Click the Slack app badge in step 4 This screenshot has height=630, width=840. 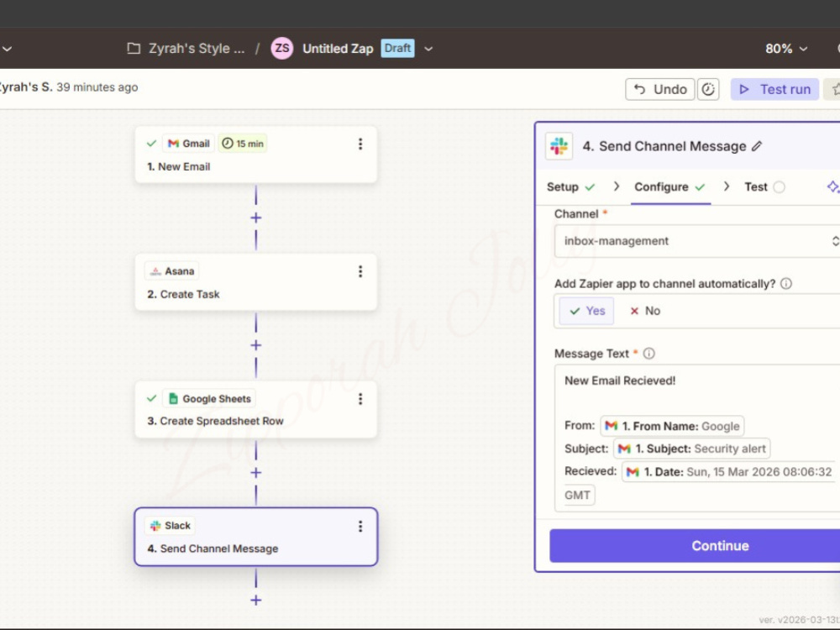(171, 526)
